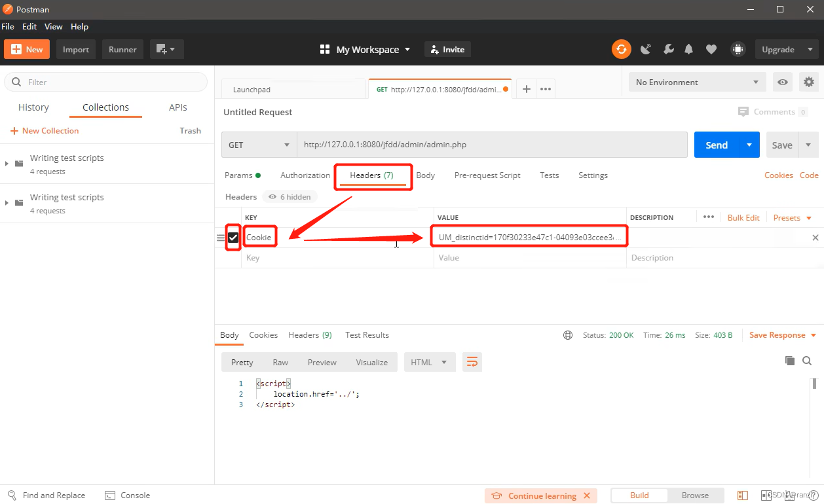Open the Comments icon for the request

743,112
